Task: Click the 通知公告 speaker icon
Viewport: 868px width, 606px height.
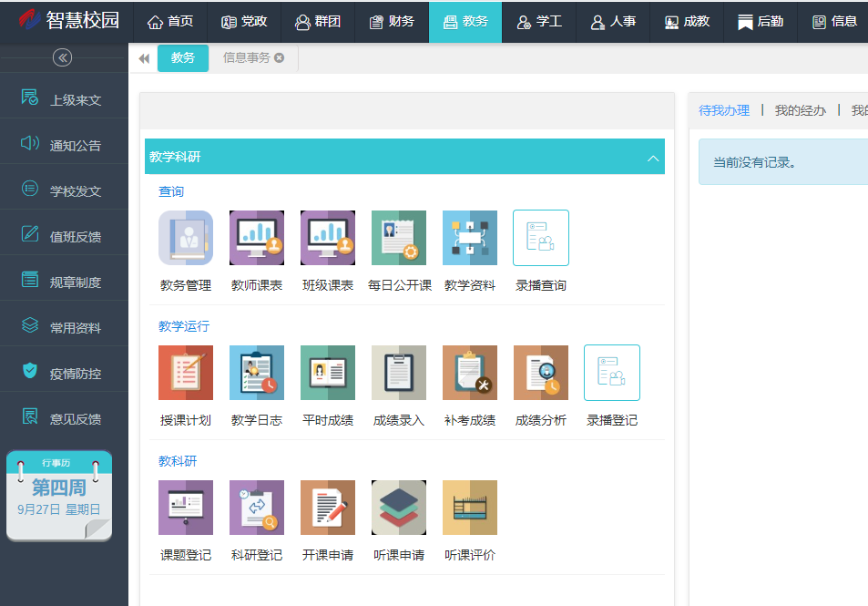Action: (30, 143)
